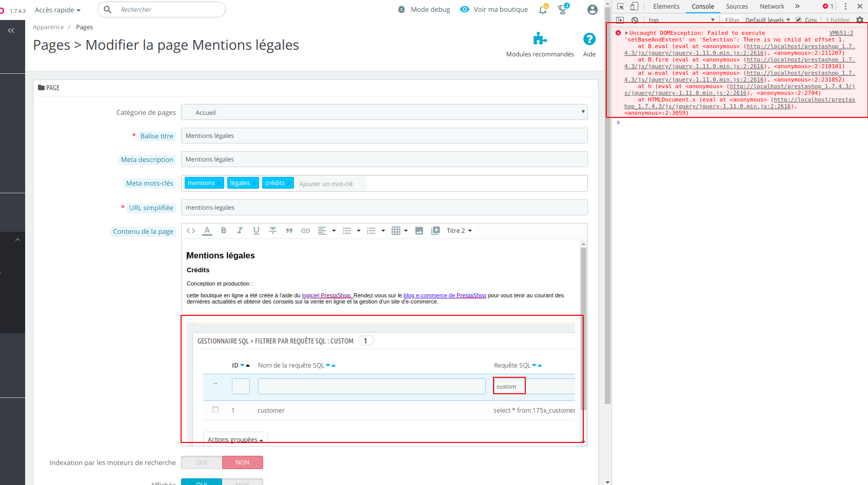Check the customer row checkbox
The width and height of the screenshot is (868, 485).
coord(215,410)
